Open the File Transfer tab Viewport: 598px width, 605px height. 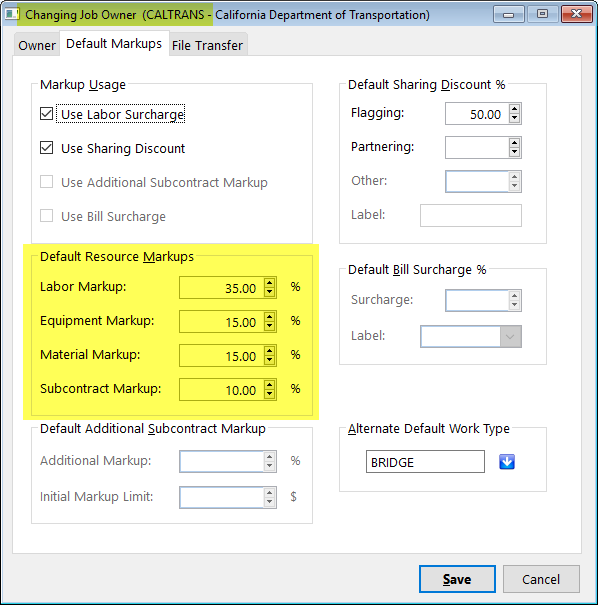coord(208,45)
